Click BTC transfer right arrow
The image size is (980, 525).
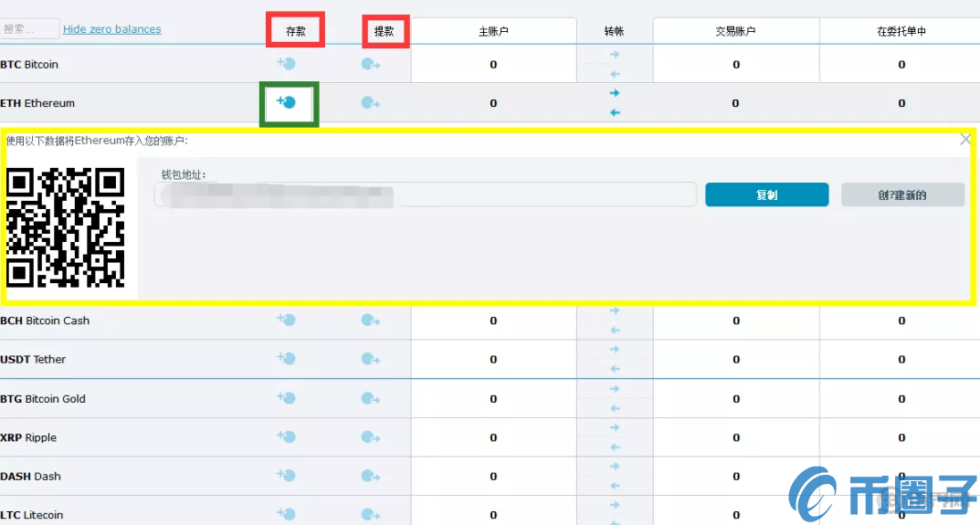click(615, 55)
